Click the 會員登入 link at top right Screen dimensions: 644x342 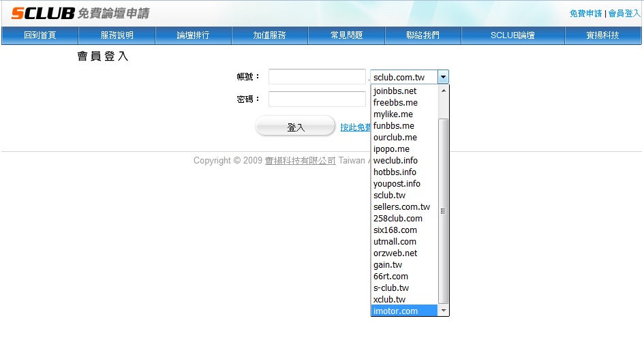[624, 14]
